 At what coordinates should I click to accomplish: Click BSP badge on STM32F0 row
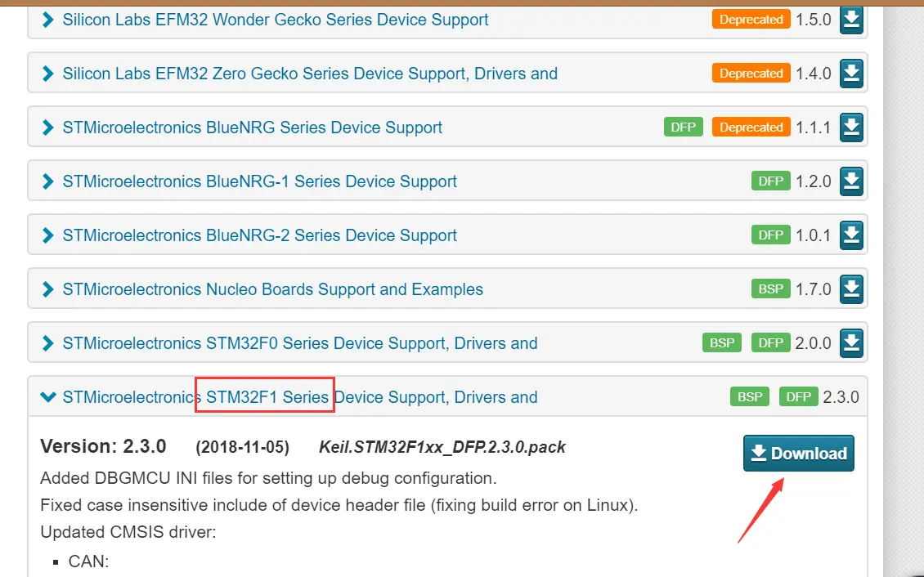(722, 343)
